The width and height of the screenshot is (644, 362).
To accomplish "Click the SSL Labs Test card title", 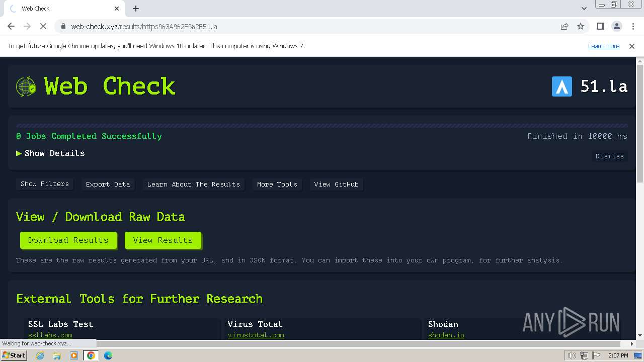I will pyautogui.click(x=61, y=324).
